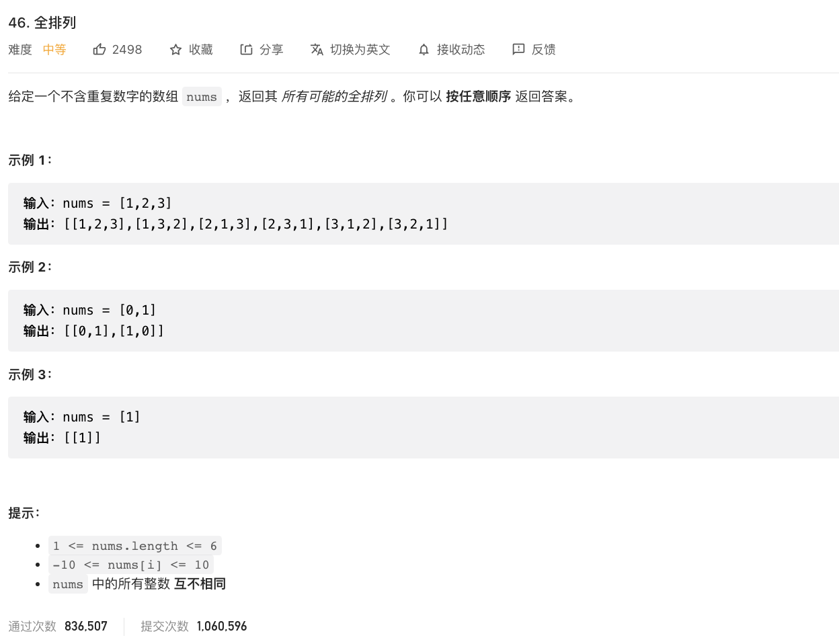Click the 2498 like count
This screenshot has width=839, height=644.
click(127, 50)
